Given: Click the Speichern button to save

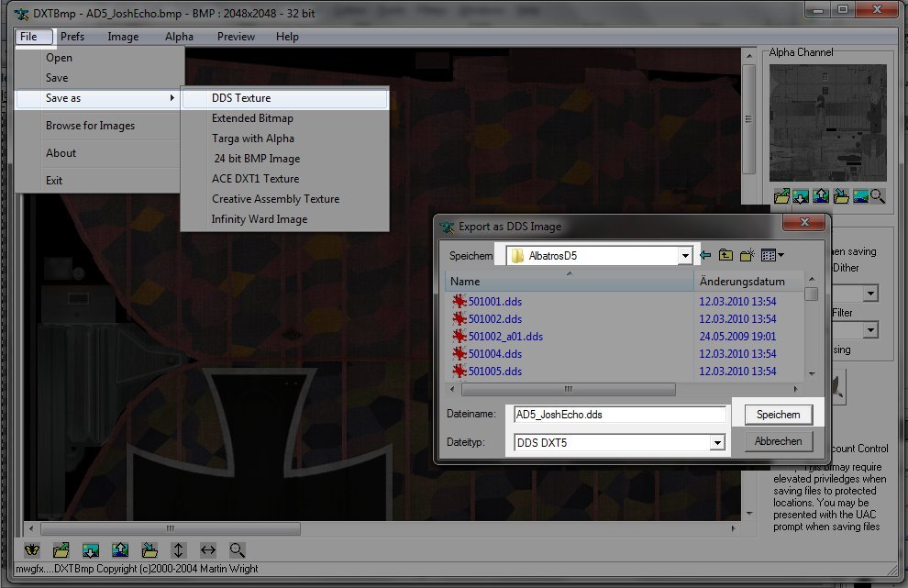Looking at the screenshot, I should 778,415.
